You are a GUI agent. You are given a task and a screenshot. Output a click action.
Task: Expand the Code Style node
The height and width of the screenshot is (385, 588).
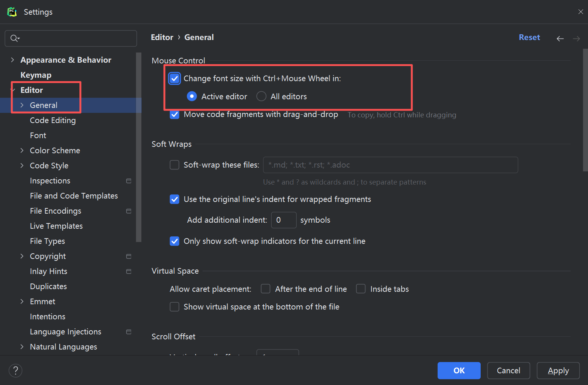(22, 165)
